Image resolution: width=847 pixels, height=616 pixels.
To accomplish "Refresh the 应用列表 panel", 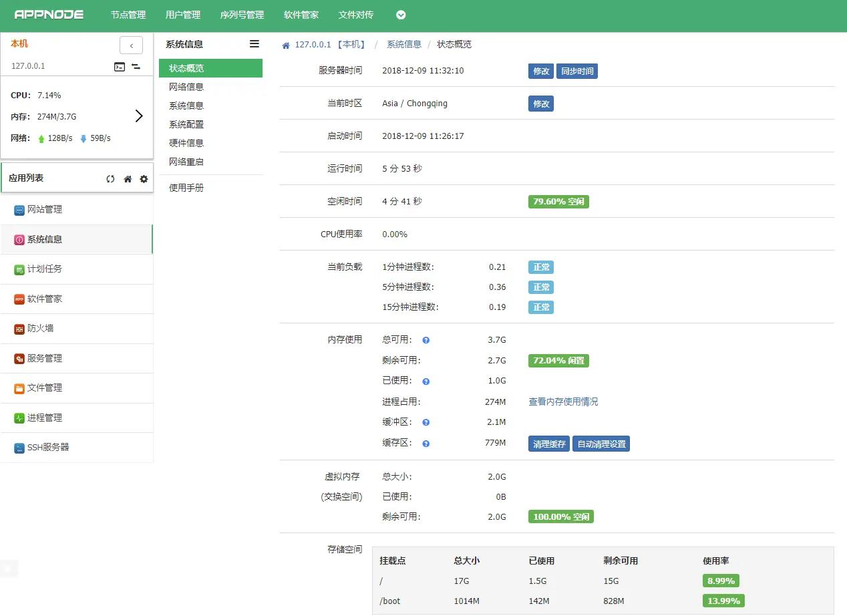I will point(111,178).
